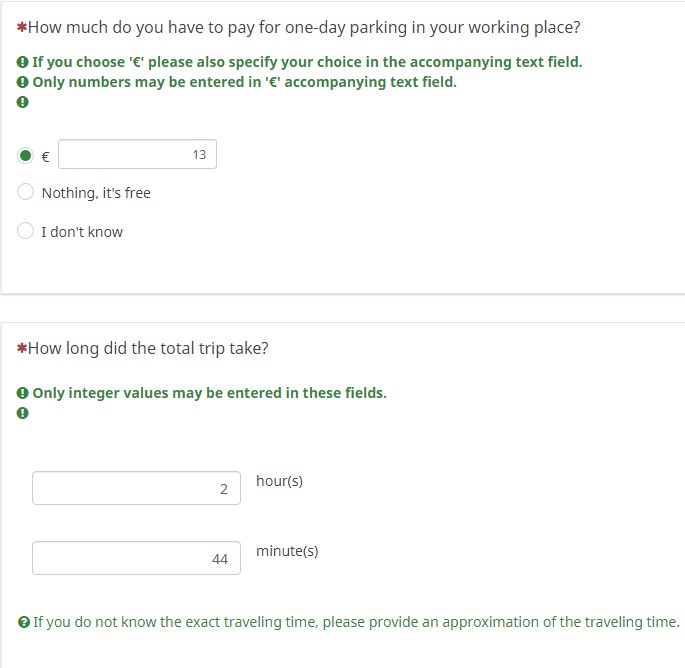The height and width of the screenshot is (668, 685).
Task: Focus the minute(s) input field
Action: tap(136, 558)
